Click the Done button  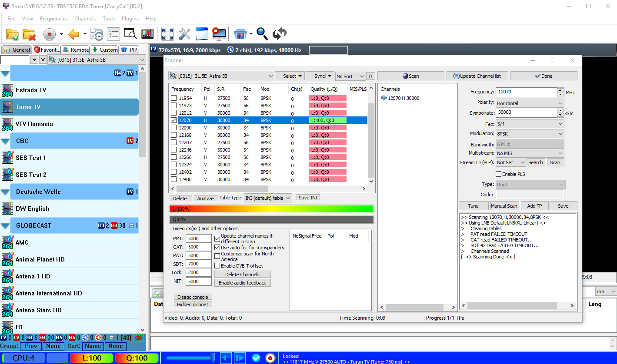tap(544, 76)
